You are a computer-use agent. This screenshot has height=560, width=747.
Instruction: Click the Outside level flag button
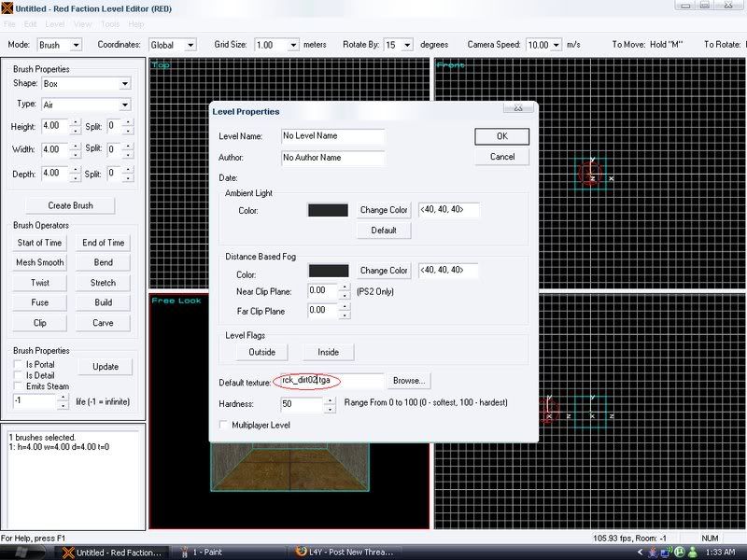(x=262, y=352)
